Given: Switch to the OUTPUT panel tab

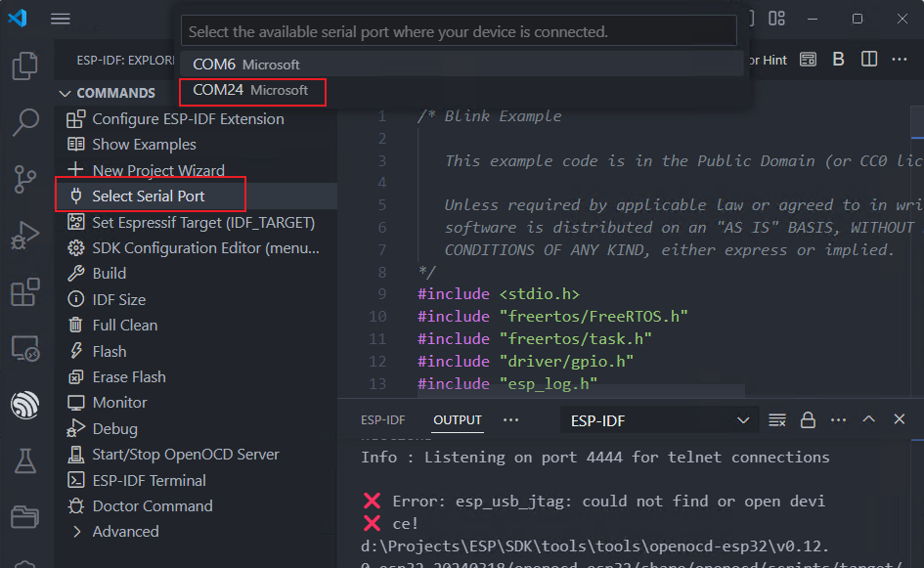Looking at the screenshot, I should 458,420.
